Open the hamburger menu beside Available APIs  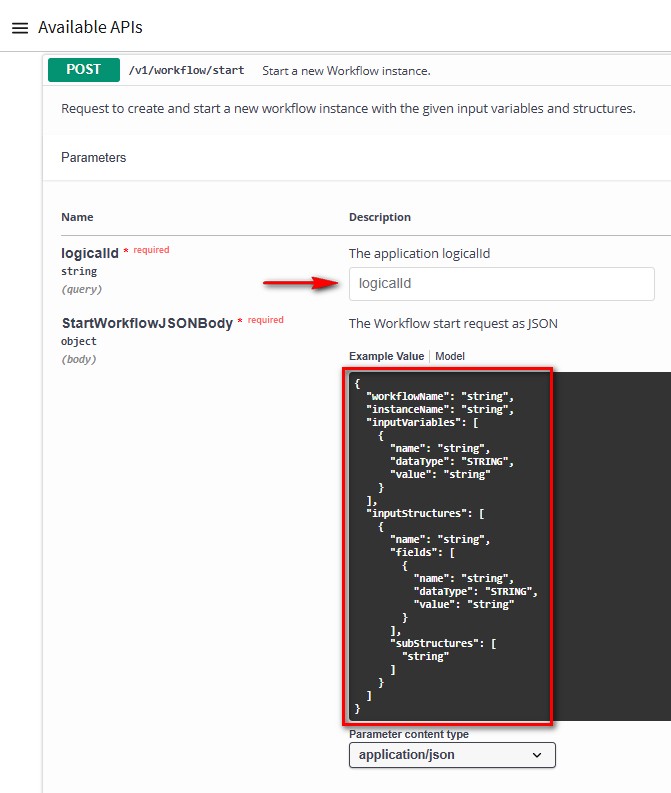(19, 28)
